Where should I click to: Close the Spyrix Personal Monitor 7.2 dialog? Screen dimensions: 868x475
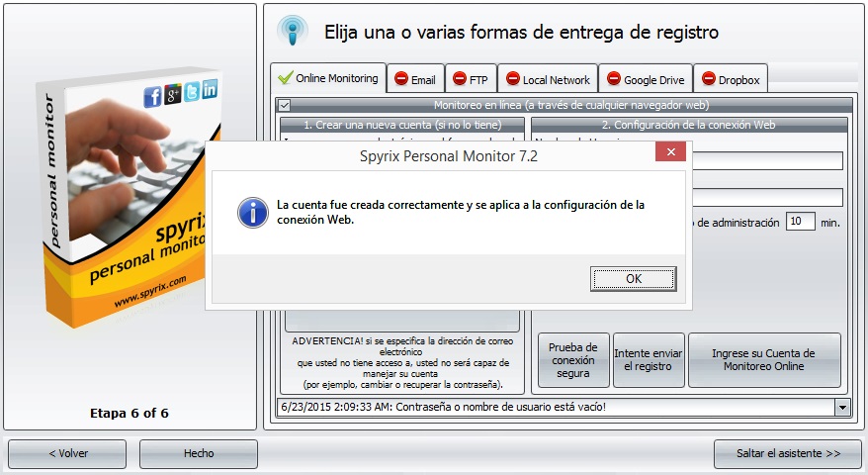point(670,151)
